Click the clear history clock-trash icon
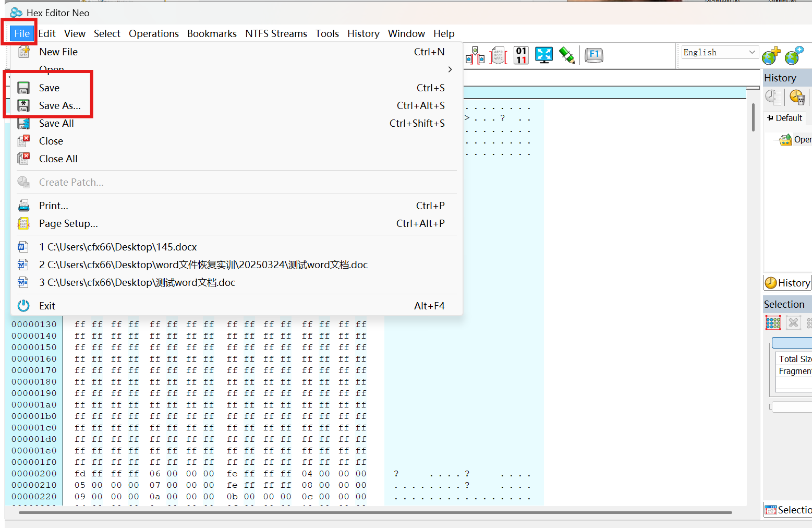This screenshot has height=528, width=812. pos(797,97)
